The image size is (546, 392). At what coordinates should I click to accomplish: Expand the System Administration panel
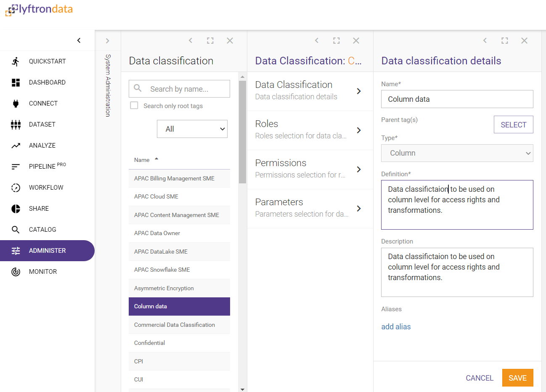click(x=108, y=41)
